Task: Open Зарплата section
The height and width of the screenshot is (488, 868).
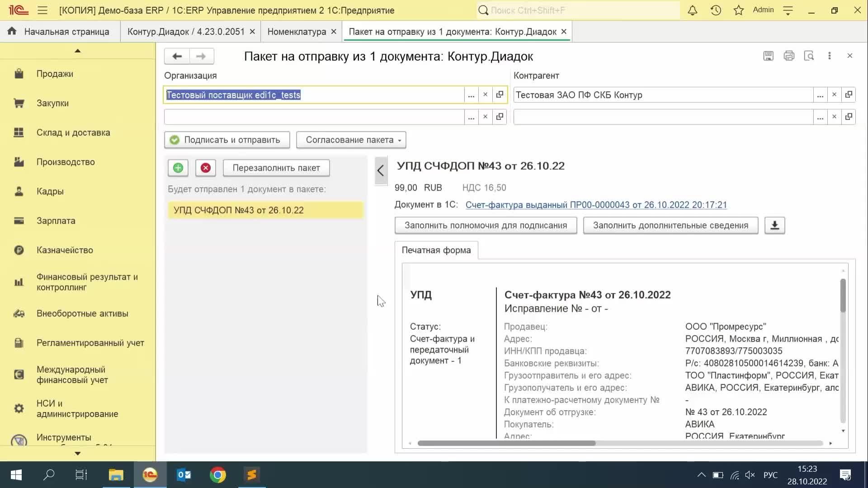Action: tap(78, 221)
